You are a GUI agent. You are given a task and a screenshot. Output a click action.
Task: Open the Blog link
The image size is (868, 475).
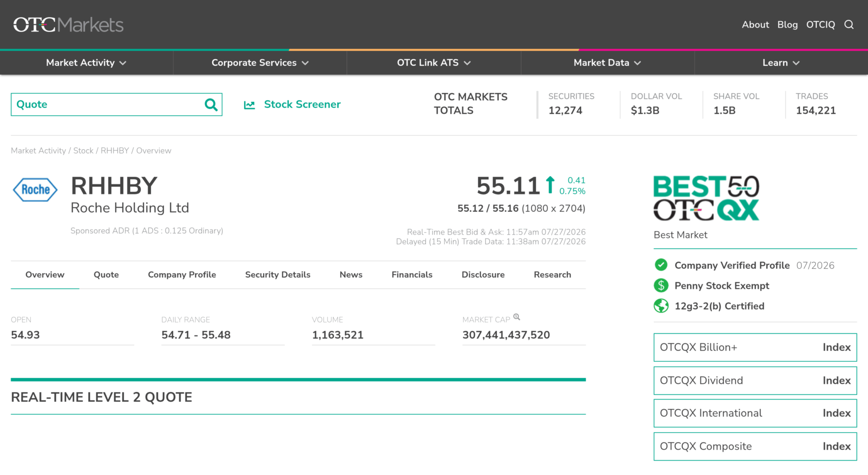pyautogui.click(x=787, y=25)
